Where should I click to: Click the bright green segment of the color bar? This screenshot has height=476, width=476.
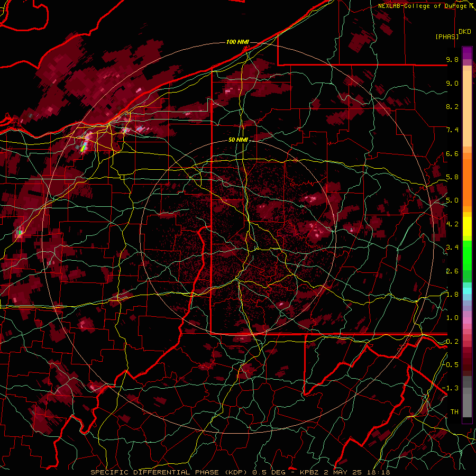coord(467,256)
